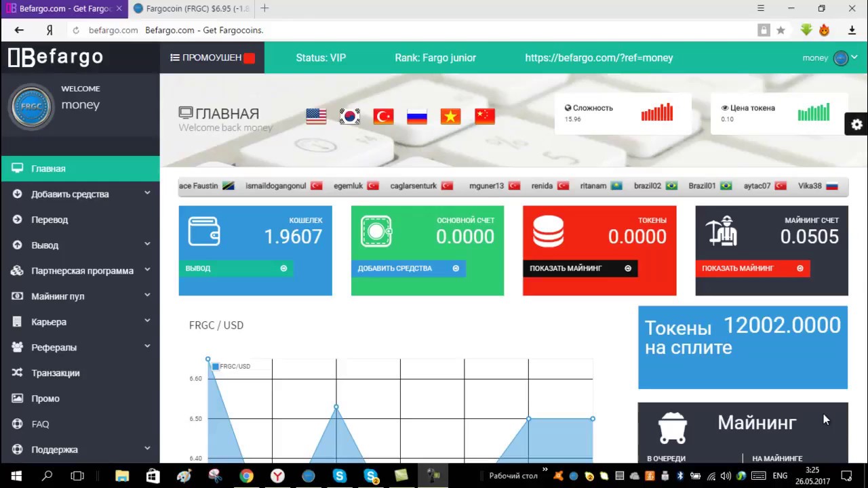Bookmark the page with the star icon

[x=781, y=30]
